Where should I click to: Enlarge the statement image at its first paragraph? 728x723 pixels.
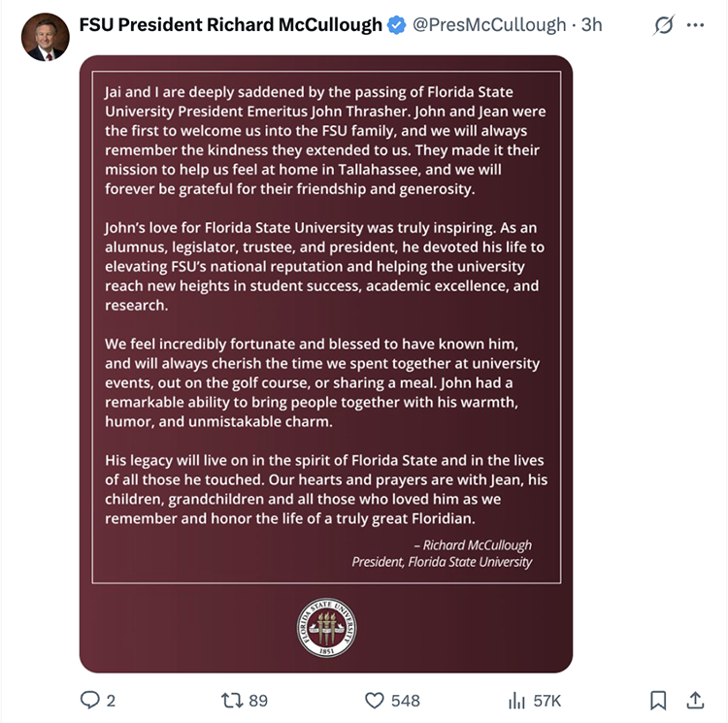tap(325, 139)
